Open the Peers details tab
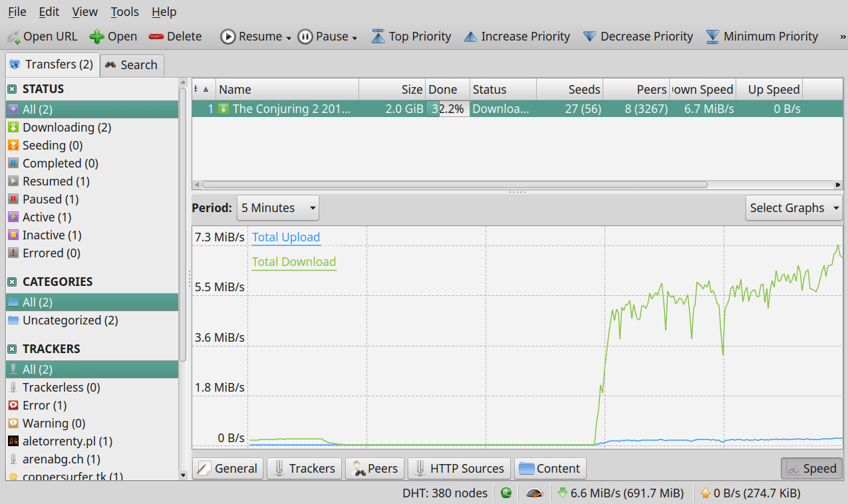 [374, 469]
